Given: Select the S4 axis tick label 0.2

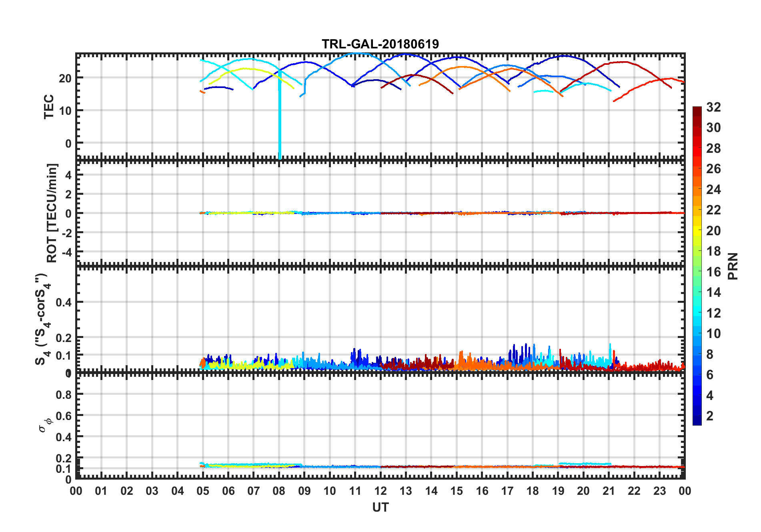Looking at the screenshot, I should click(x=64, y=338).
